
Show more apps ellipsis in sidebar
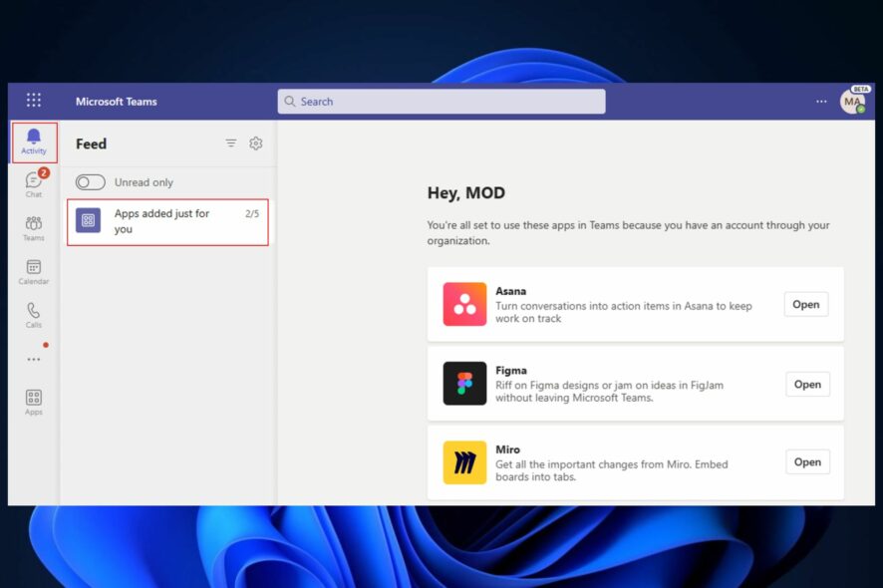34,360
